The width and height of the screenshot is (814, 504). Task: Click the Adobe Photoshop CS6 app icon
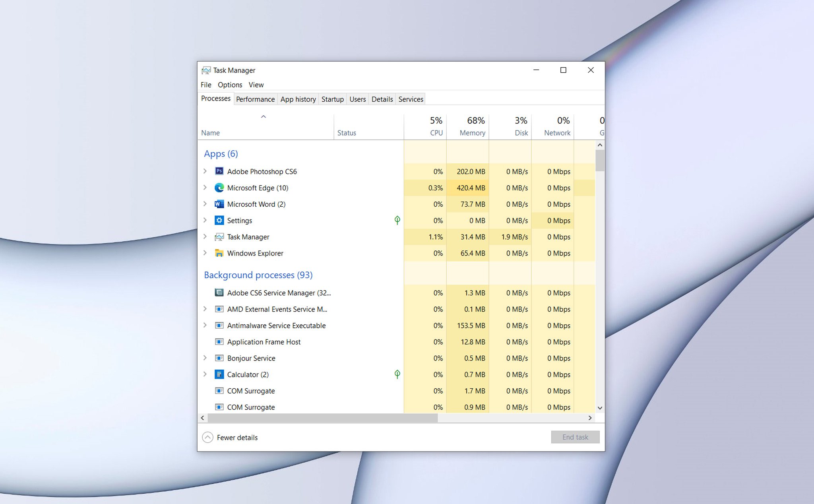pos(219,171)
